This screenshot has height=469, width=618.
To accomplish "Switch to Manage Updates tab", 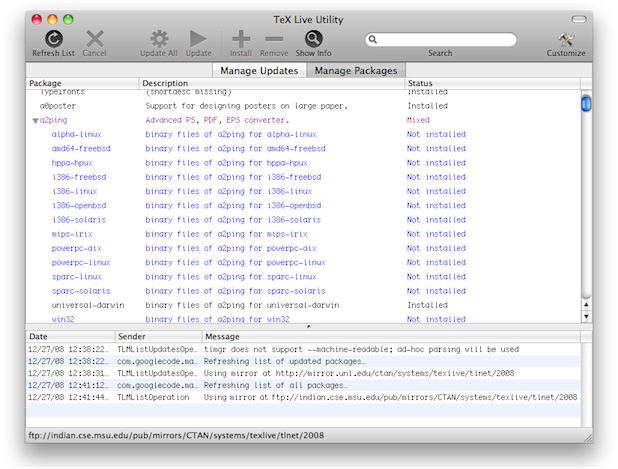I will pyautogui.click(x=259, y=70).
